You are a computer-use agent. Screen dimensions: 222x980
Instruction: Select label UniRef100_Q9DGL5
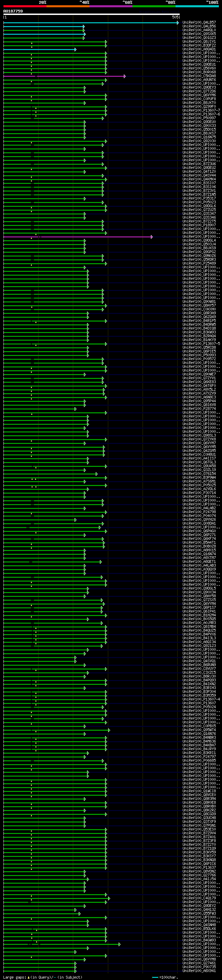click(x=199, y=588)
